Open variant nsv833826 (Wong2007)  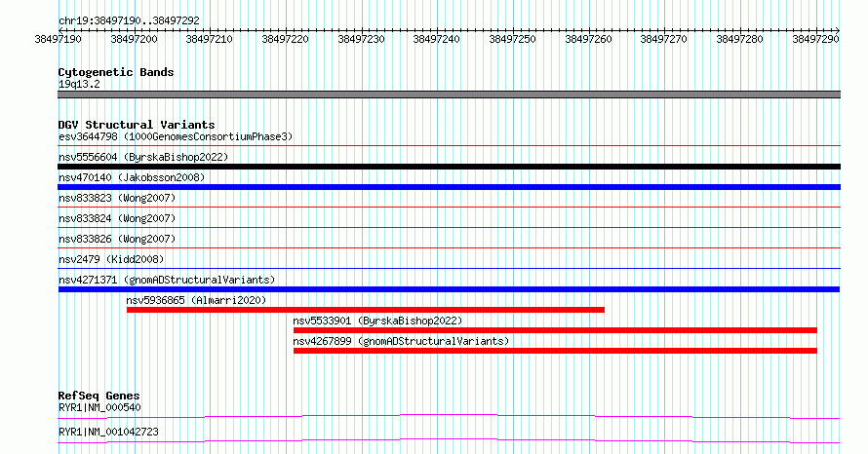pos(117,239)
